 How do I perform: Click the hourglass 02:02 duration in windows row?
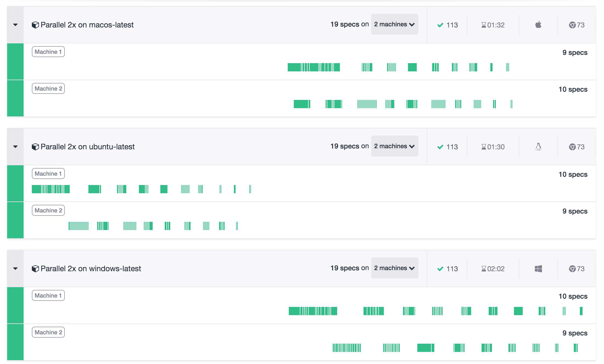pos(493,269)
